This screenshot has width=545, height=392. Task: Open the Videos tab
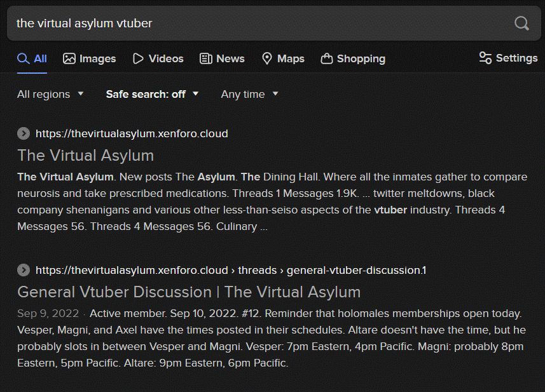[x=158, y=58]
